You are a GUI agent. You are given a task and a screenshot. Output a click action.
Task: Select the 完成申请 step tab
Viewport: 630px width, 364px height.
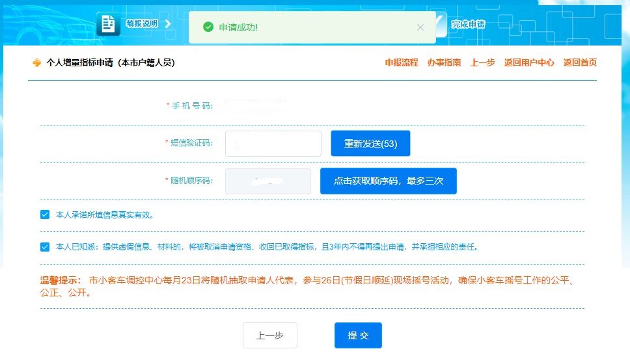(468, 24)
